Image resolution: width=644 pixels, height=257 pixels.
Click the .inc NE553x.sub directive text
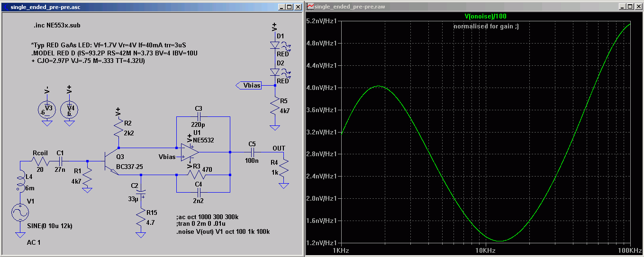tap(53, 25)
